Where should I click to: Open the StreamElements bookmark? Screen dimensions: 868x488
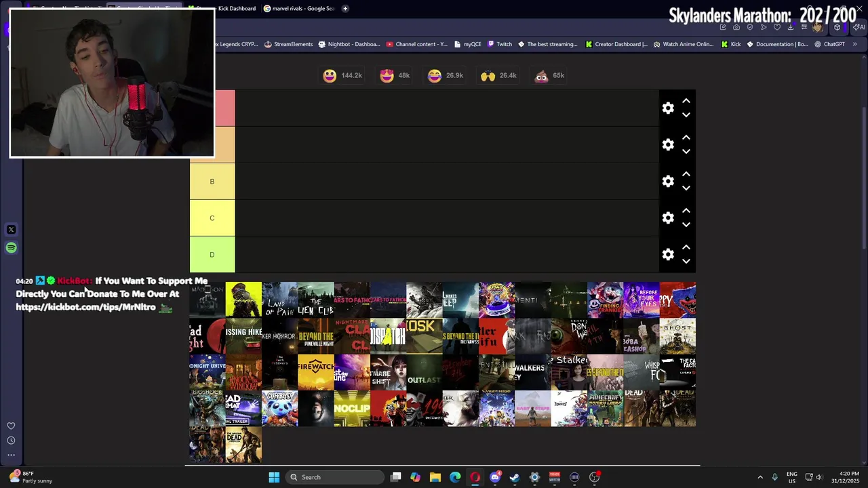[288, 44]
